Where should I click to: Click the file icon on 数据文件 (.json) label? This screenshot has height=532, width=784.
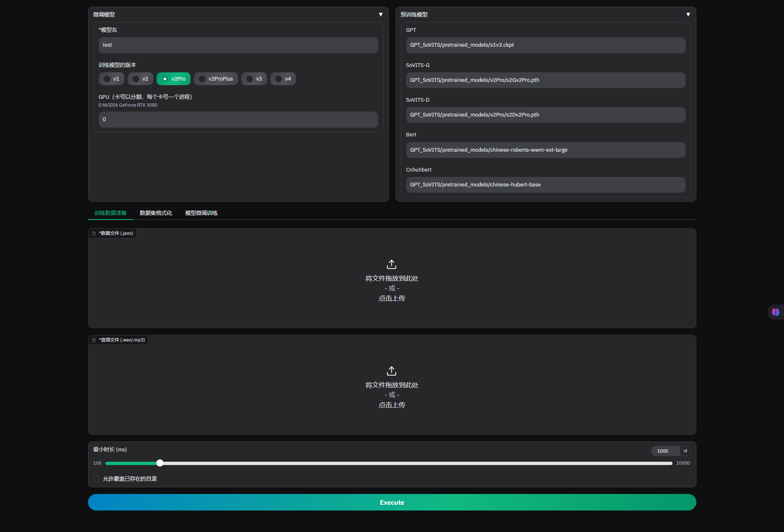point(94,234)
